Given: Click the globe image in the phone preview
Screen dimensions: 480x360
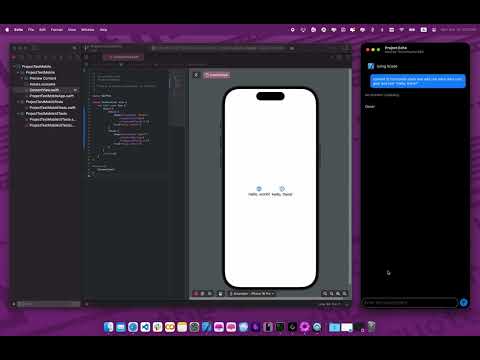Looking at the screenshot, I should pos(259,189).
